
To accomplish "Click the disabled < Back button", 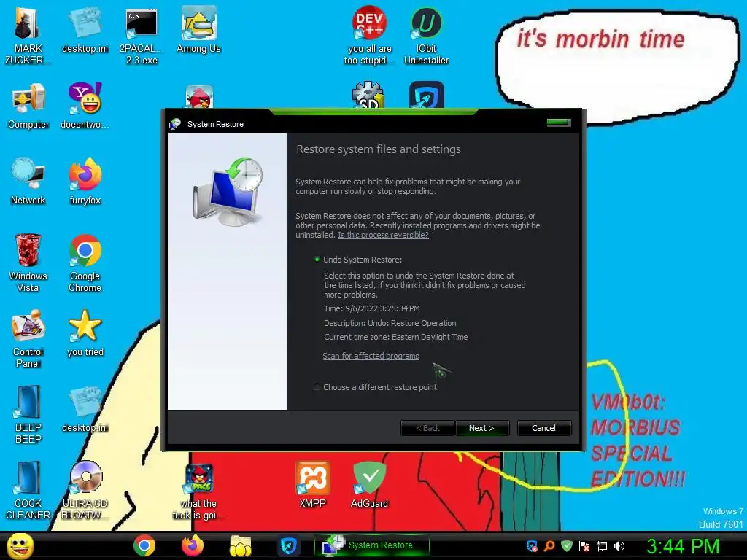I will pyautogui.click(x=427, y=428).
